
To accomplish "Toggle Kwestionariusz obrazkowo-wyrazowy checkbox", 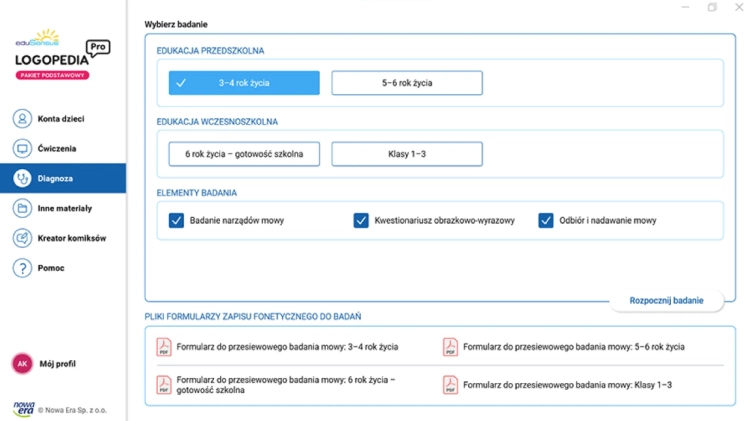I will click(x=361, y=221).
